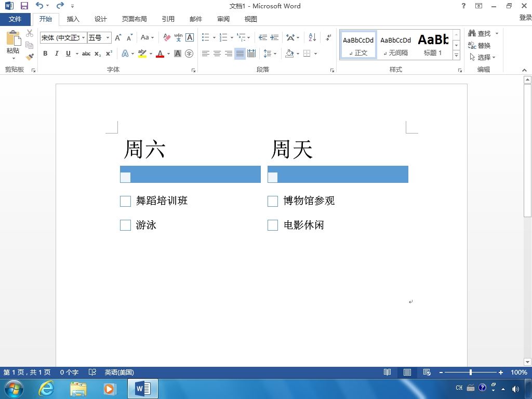Align text to the right
Viewport: 532px width, 399px height.
click(229, 54)
